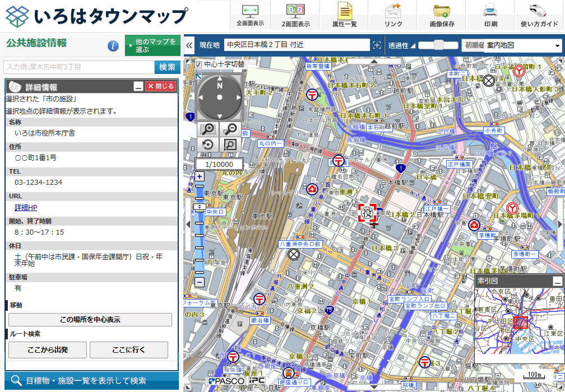Save the map image via 画像保存 icon
565x392 pixels.
[x=442, y=13]
